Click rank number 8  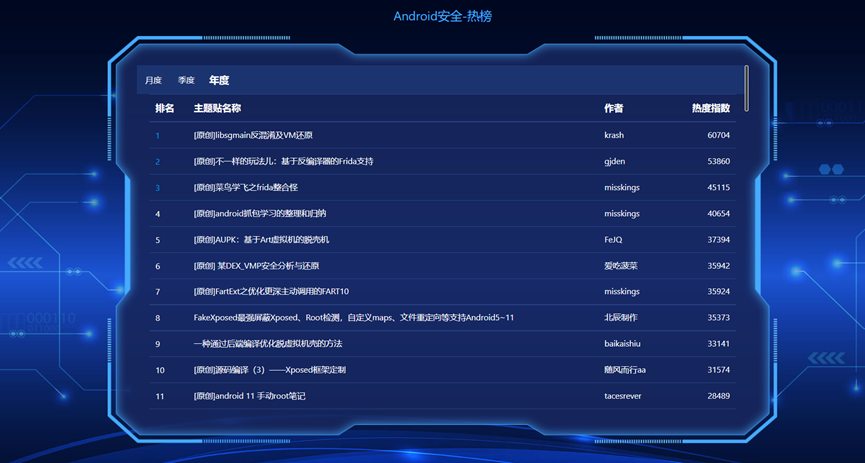click(158, 318)
